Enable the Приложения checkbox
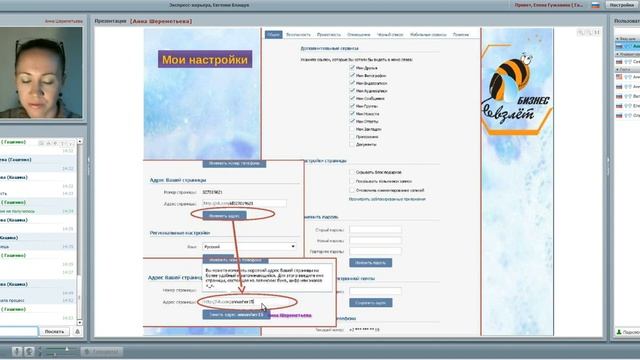The height and width of the screenshot is (360, 640). tap(352, 137)
